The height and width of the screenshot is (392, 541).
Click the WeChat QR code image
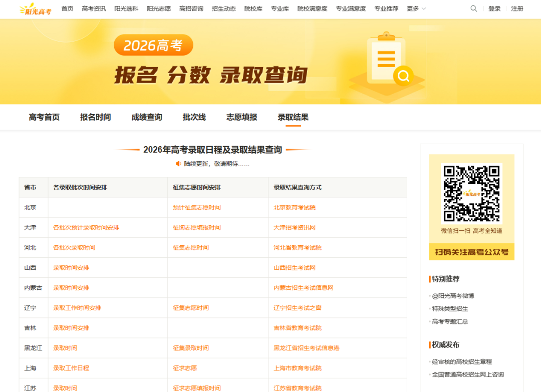pyautogui.click(x=471, y=193)
